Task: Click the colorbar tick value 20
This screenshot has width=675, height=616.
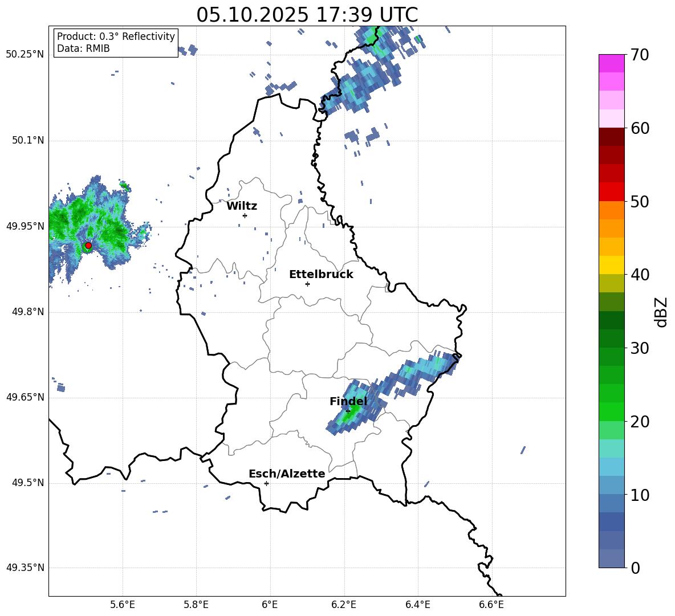Action: coord(640,422)
